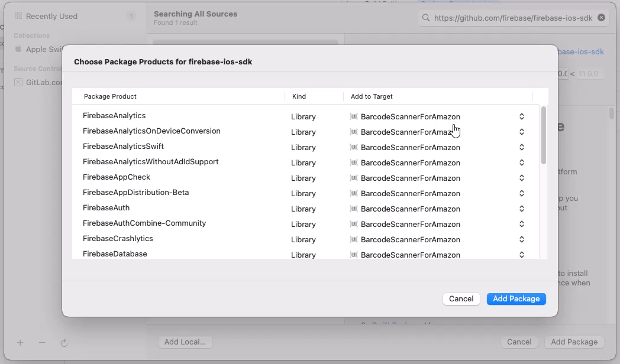Click barcode target icon in FirebaseDatabase row

(x=354, y=255)
